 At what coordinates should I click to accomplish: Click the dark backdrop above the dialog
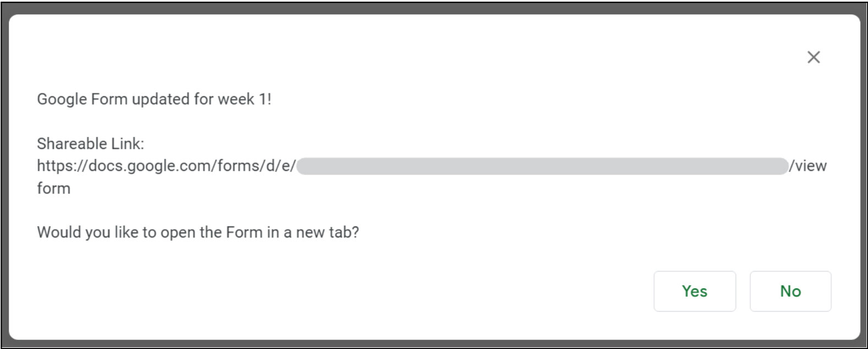(434, 8)
